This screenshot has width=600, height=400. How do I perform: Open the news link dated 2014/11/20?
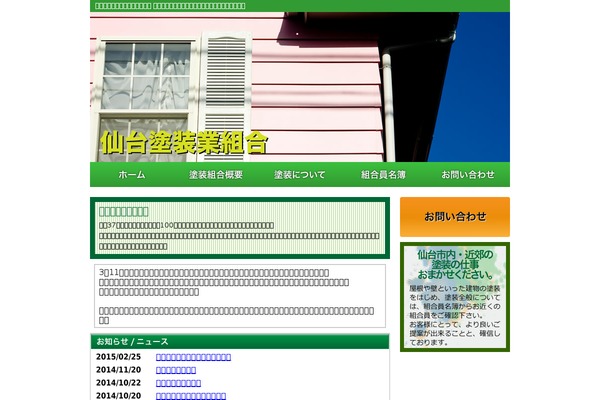[176, 370]
